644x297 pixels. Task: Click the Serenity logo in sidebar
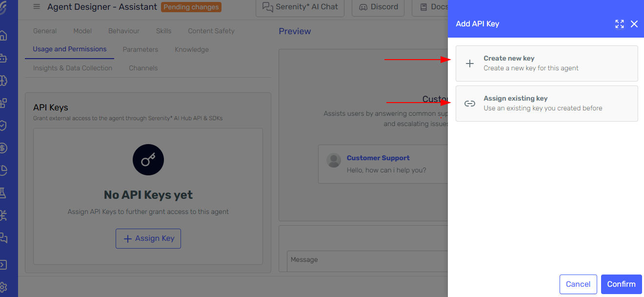[x=4, y=7]
